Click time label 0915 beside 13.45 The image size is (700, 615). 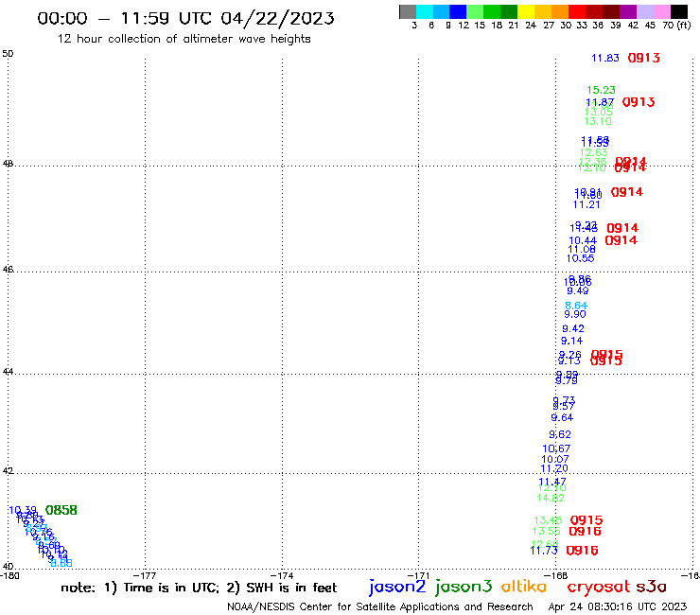coord(586,520)
